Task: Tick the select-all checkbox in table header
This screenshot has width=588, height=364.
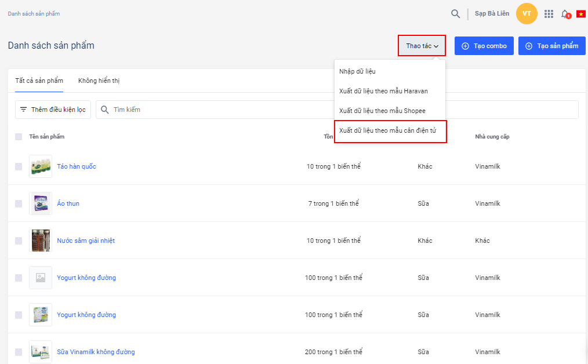Action: click(19, 137)
